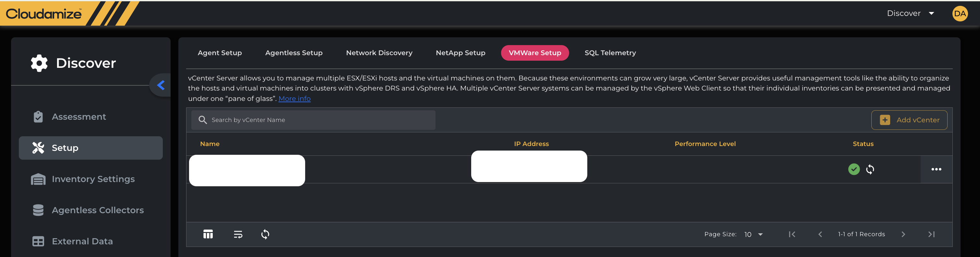
Task: Click the sync icon in Status column
Action: pos(870,169)
